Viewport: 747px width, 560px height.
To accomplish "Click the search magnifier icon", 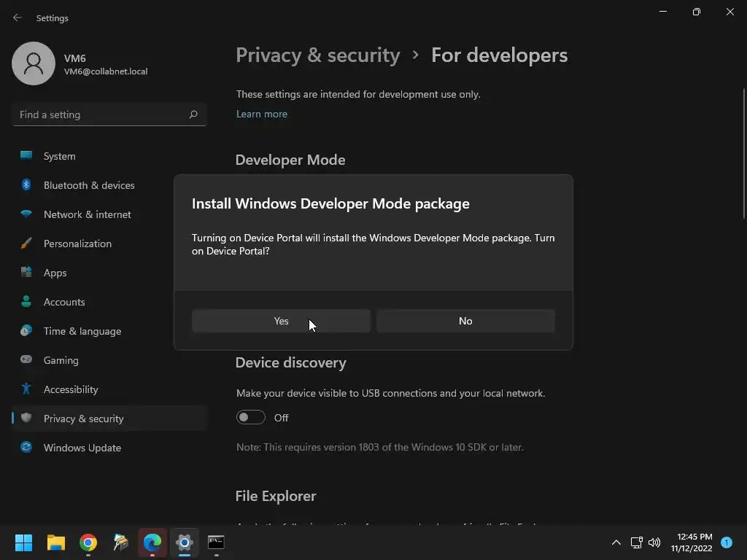I will click(193, 114).
